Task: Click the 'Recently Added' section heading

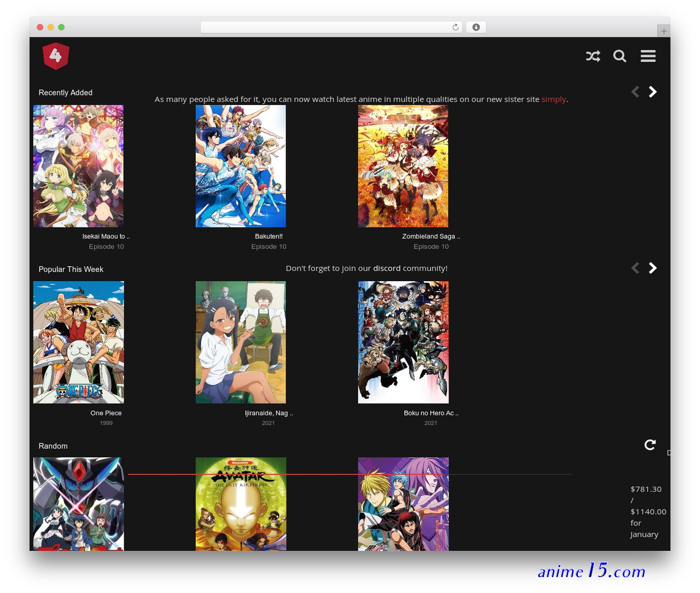Action: (66, 92)
